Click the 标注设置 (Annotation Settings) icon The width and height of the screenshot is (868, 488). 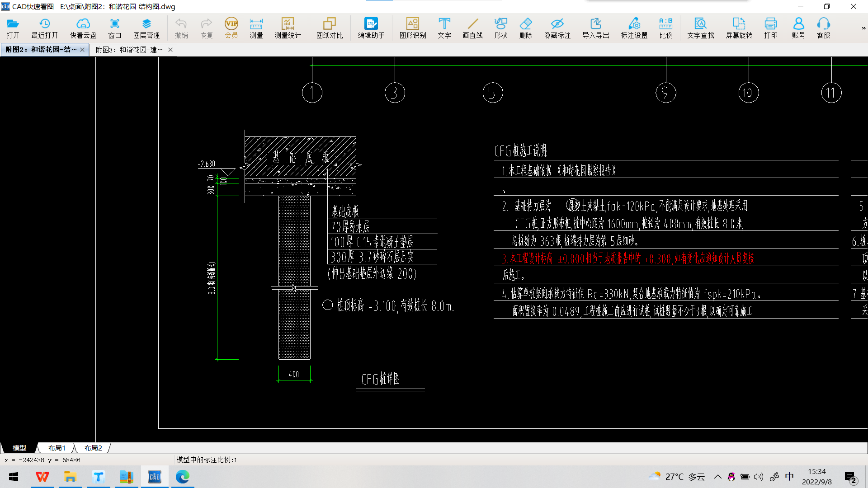tap(634, 28)
